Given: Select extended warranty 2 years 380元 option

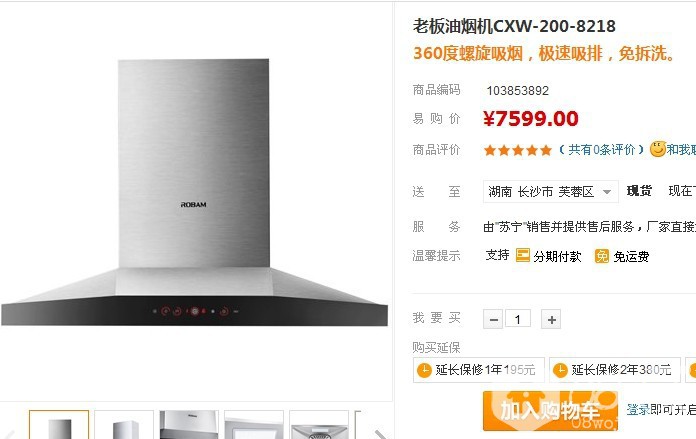Looking at the screenshot, I should coord(614,370).
